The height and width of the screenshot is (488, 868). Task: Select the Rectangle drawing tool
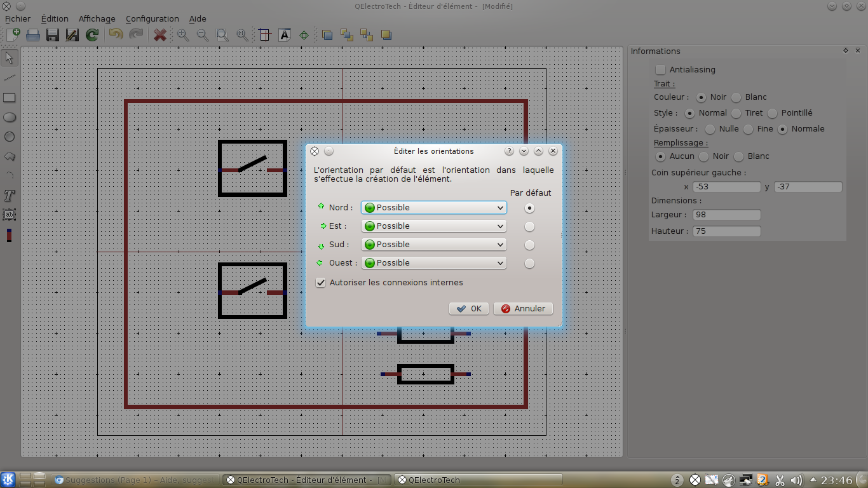pyautogui.click(x=9, y=97)
